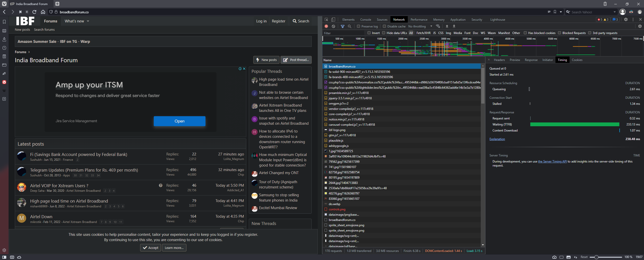Toggle the network filter funnel icon
This screenshot has width=644, height=260.
coord(342,26)
